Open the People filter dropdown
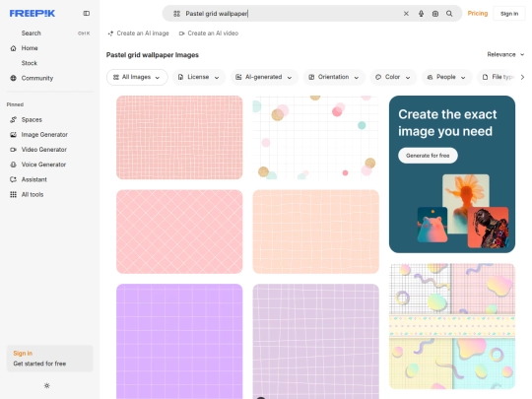The image size is (532, 399). coord(446,78)
